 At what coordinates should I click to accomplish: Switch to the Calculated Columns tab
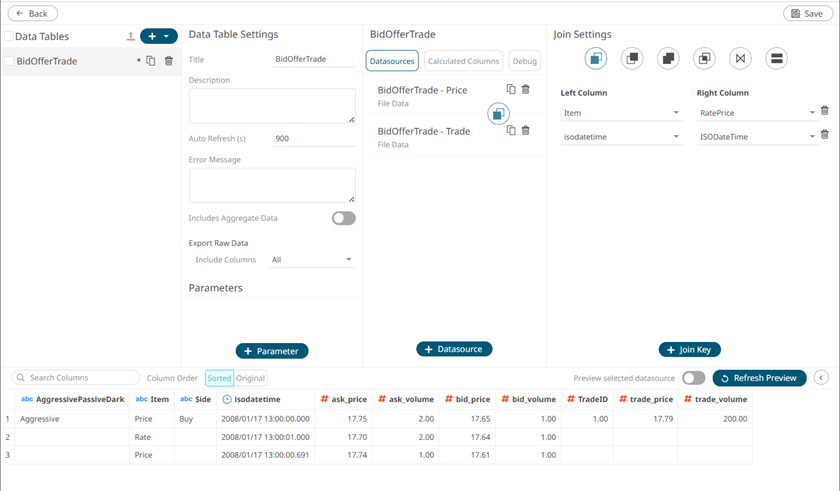click(x=463, y=61)
